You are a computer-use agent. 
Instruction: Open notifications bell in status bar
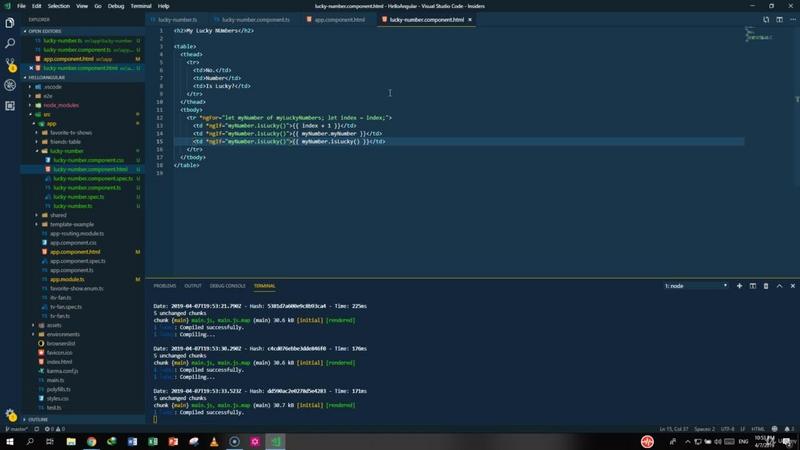[788, 429]
